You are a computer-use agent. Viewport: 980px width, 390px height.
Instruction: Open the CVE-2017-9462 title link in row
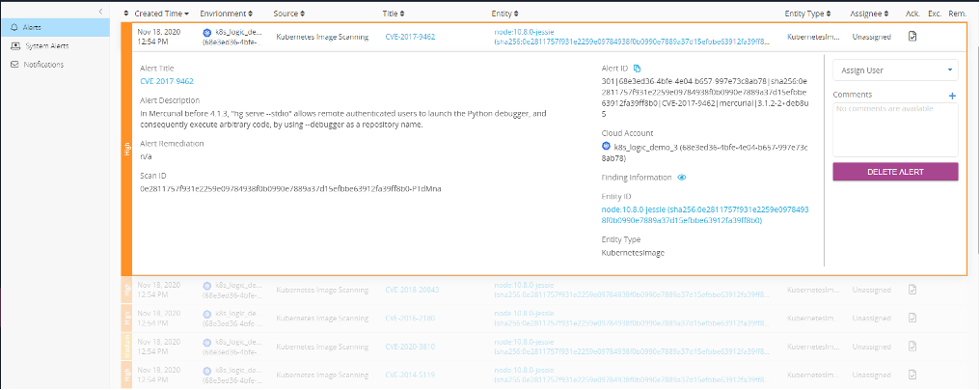[410, 37]
